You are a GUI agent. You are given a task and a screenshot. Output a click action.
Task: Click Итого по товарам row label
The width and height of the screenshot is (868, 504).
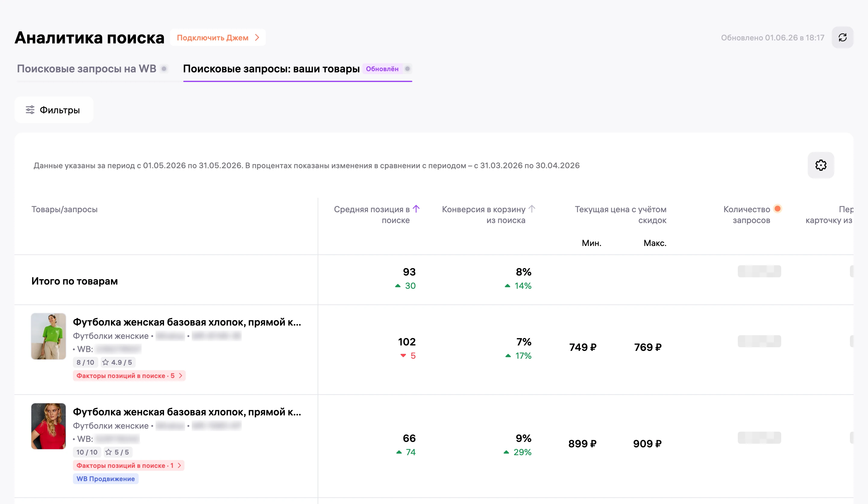pos(75,281)
